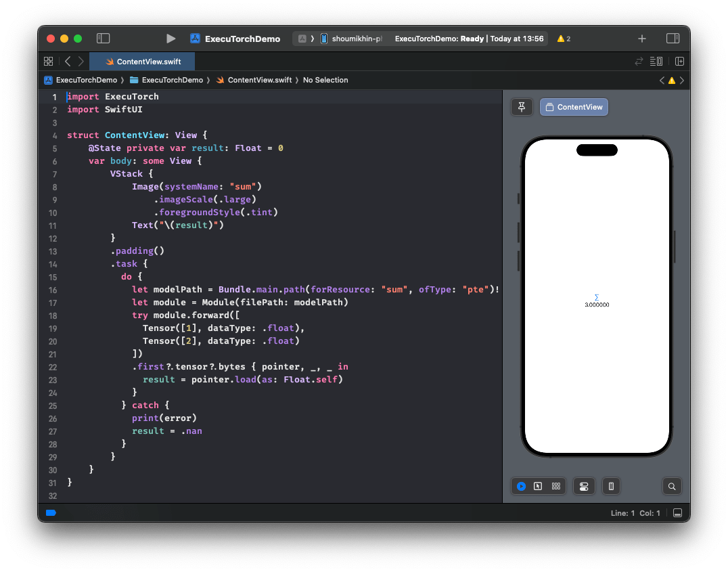
Task: Show the navigator with the sidebar icon
Action: 103,39
